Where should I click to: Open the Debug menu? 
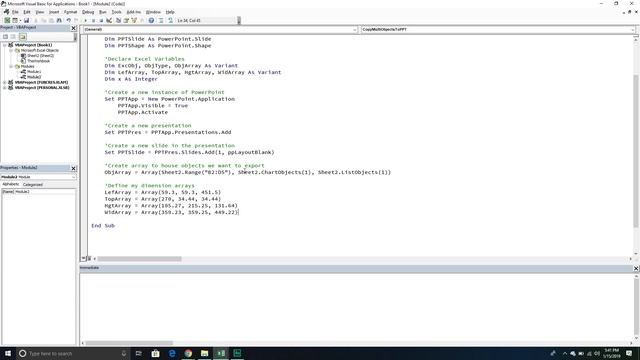pos(88,12)
